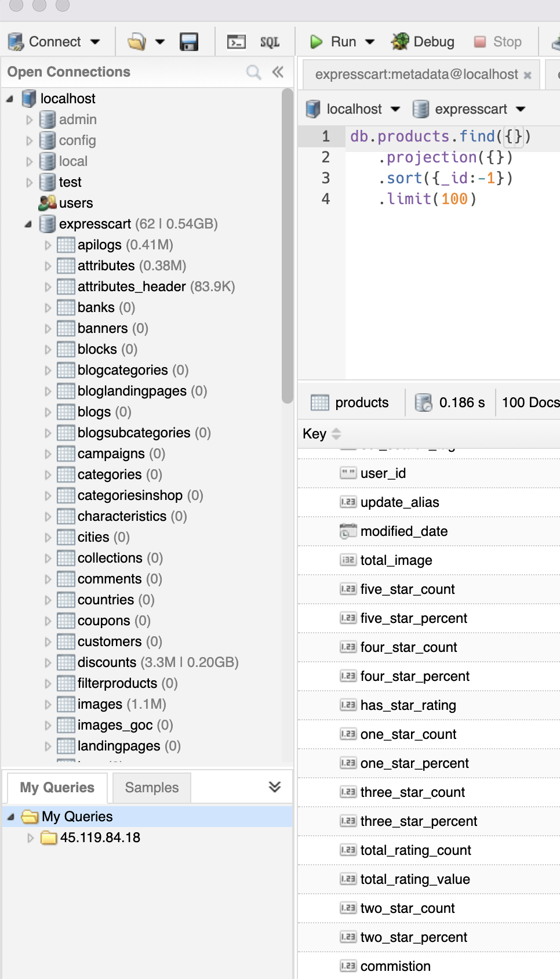
Task: Click the Key column sort arrows
Action: (336, 434)
